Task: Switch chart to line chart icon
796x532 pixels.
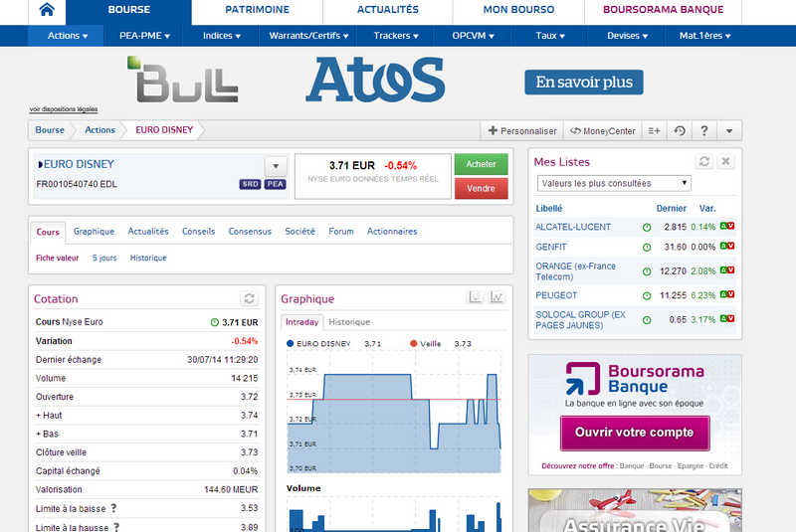Action: click(497, 297)
